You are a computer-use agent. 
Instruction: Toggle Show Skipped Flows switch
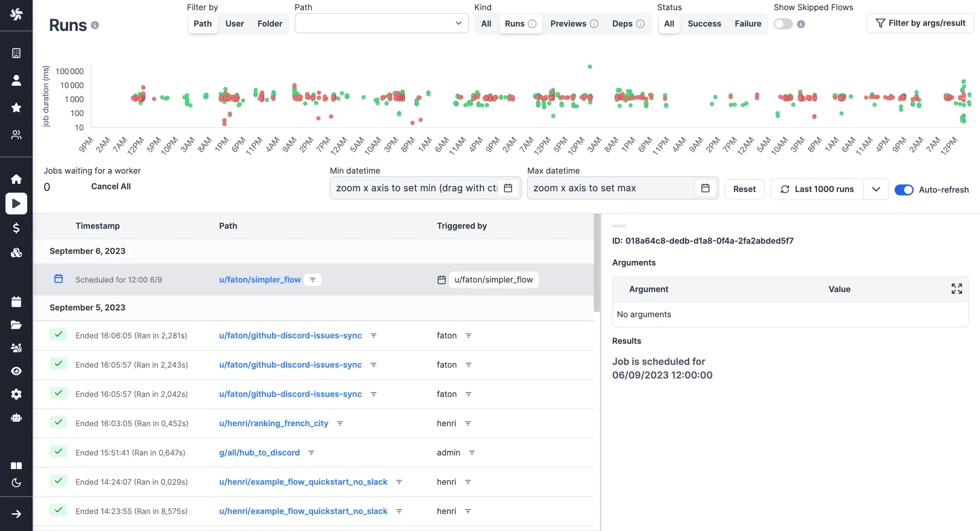click(x=783, y=24)
